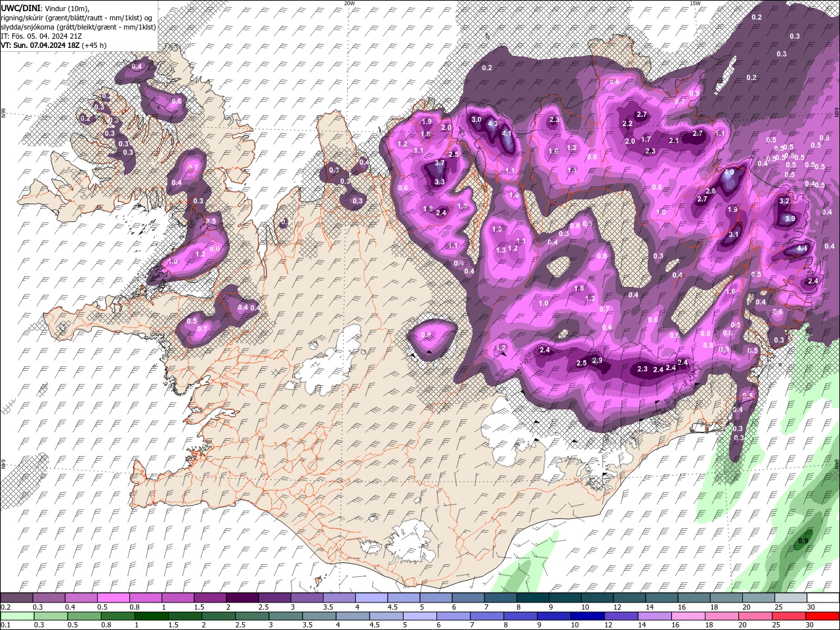Click the 3.3 snowfall value on map
The image size is (840, 630).
pyautogui.click(x=440, y=182)
